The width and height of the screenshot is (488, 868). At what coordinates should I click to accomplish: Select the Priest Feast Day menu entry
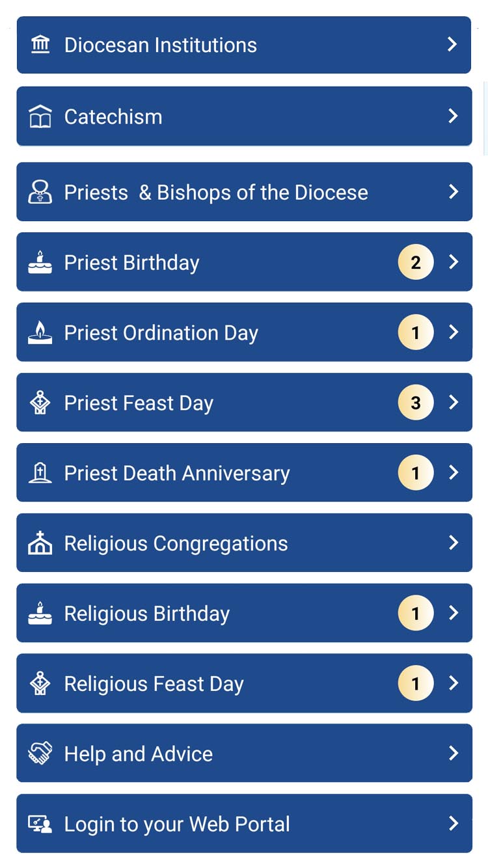tap(139, 403)
